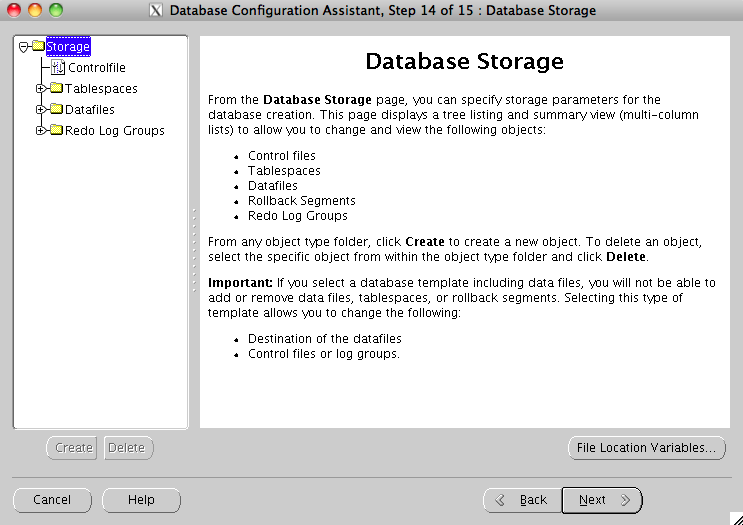Click the Tablespaces folder icon
Image resolution: width=743 pixels, height=525 pixels.
click(x=56, y=89)
